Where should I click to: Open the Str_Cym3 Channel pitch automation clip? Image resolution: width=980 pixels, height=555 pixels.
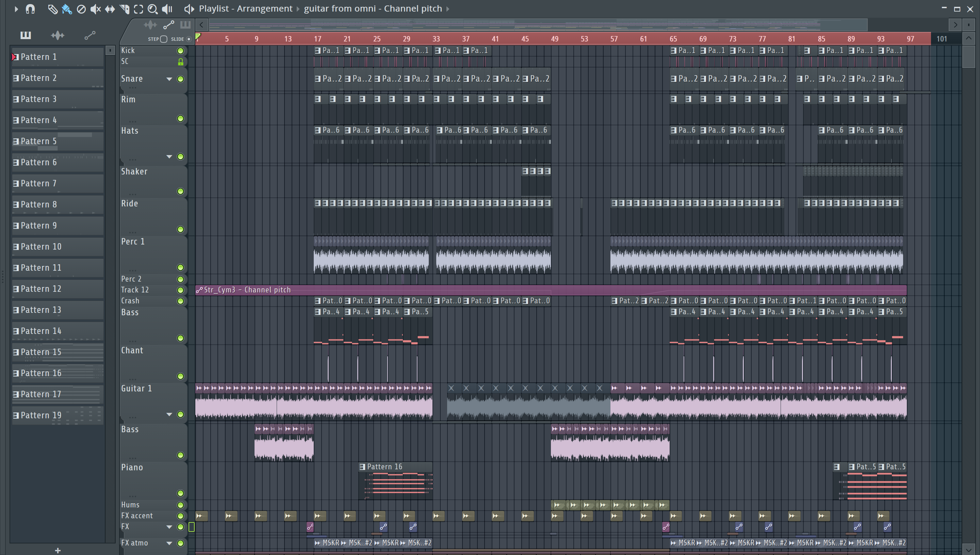pyautogui.click(x=551, y=290)
